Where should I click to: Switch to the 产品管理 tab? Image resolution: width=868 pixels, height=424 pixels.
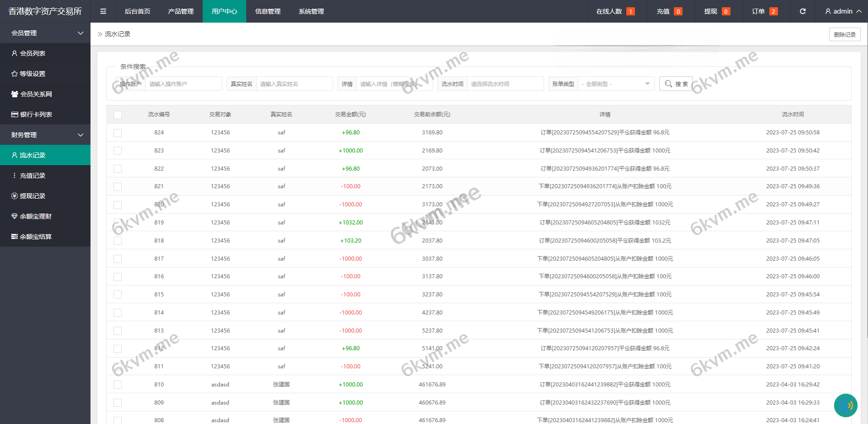(181, 11)
